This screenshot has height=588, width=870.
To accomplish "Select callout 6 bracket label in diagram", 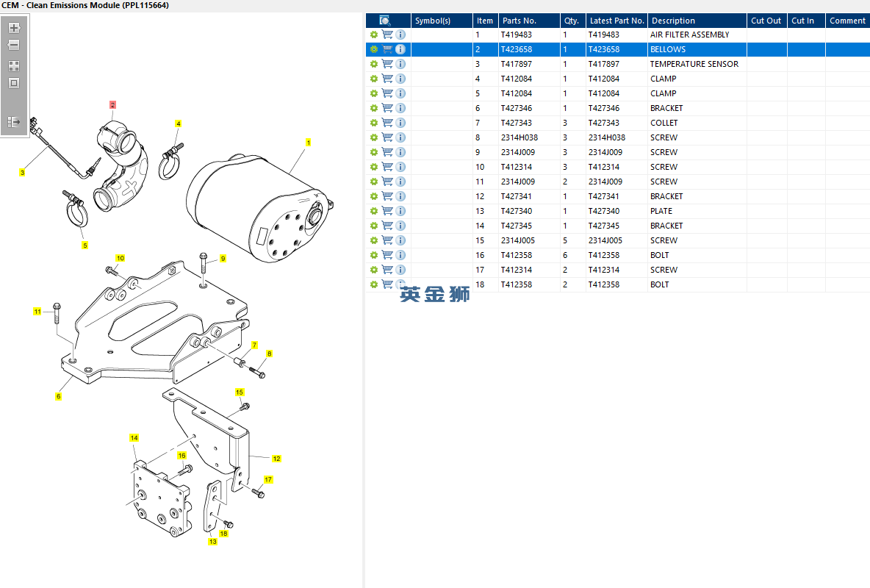I will [58, 396].
